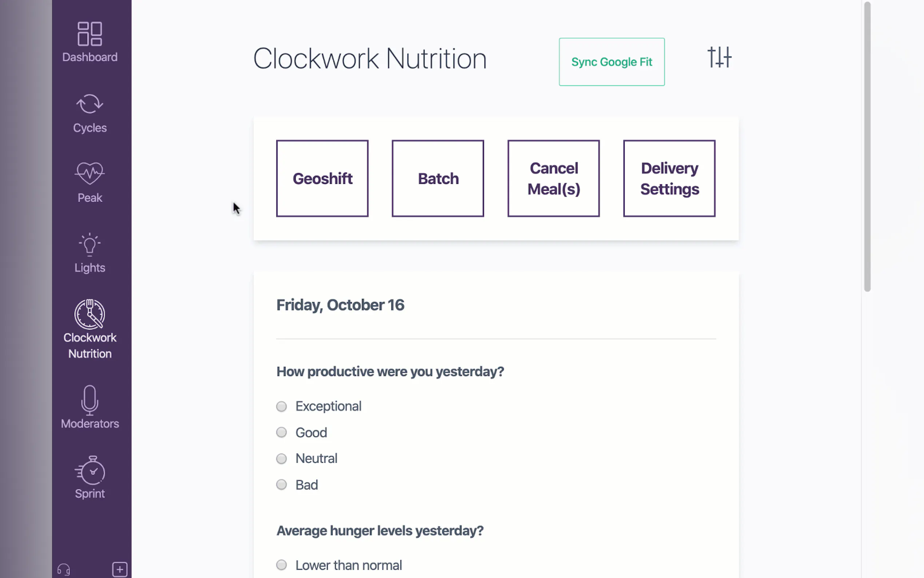The width and height of the screenshot is (924, 578).
Task: Select Good productivity option
Action: point(282,432)
